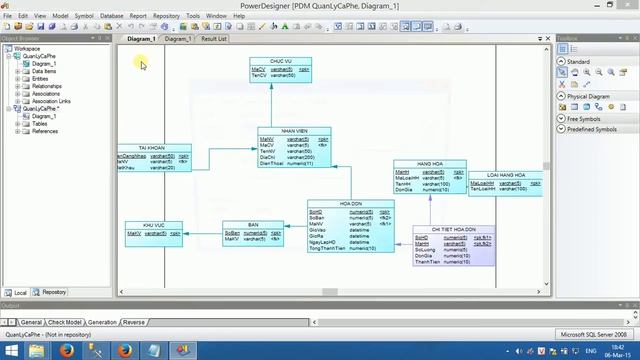Switch Toolbox to list view
This screenshot has width=640, height=360.
point(574,49)
